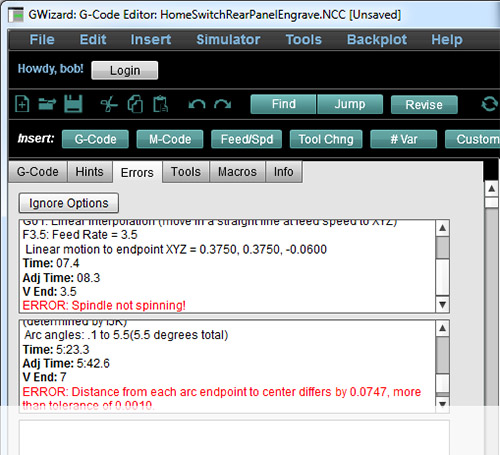The width and height of the screenshot is (500, 455).
Task: Click the 'ERROR: Spindle not spinning!' message
Action: [x=104, y=305]
